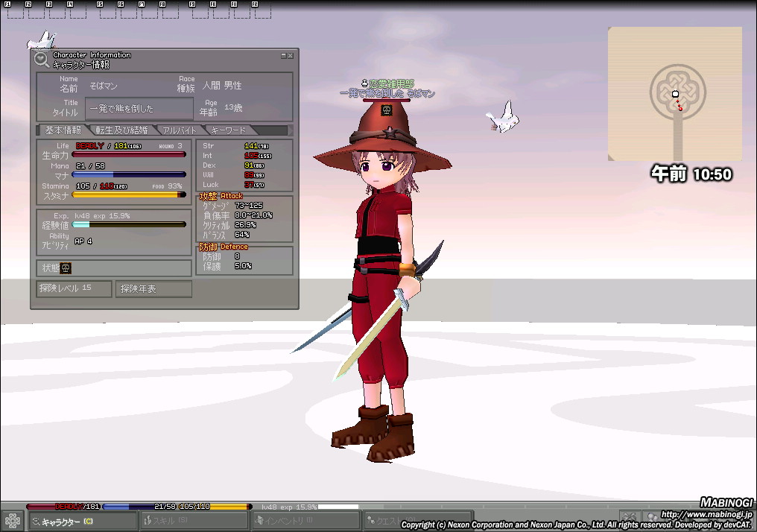Click the F12 hotkey slot
The height and width of the screenshot is (532, 757).
point(262,12)
